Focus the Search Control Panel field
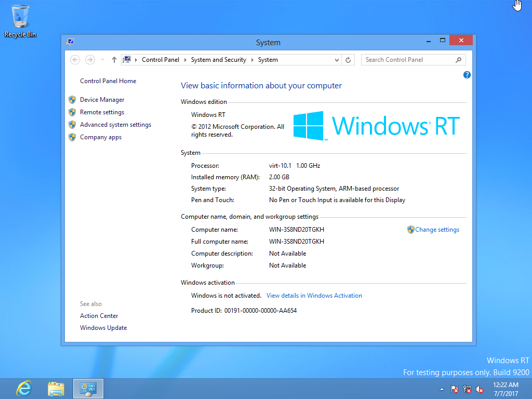The image size is (532, 399). click(x=408, y=60)
